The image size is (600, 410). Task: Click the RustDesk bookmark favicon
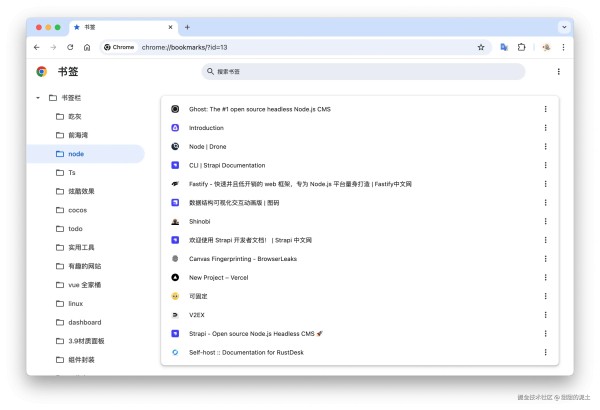[175, 353]
